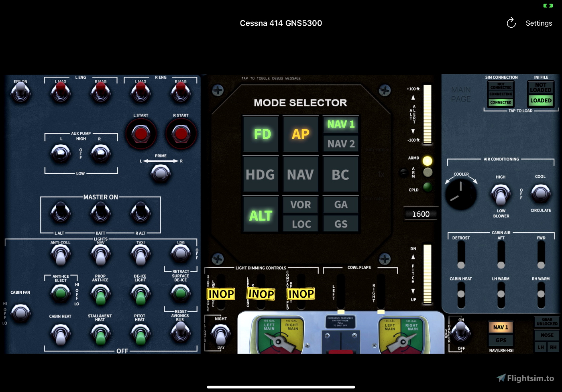
Task: Flip the left AUX PUMP switch
Action: click(61, 153)
